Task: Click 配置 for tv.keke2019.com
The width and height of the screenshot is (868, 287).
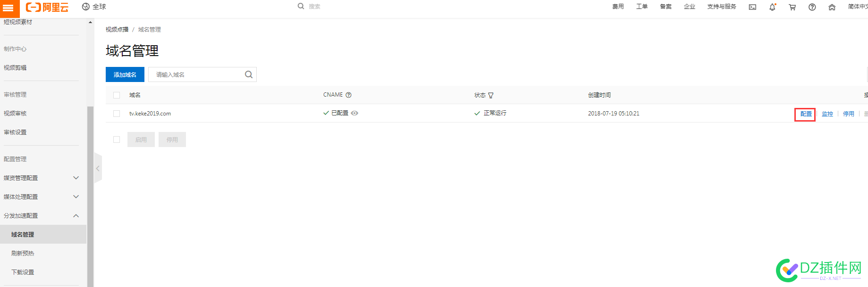Action: [x=806, y=114]
